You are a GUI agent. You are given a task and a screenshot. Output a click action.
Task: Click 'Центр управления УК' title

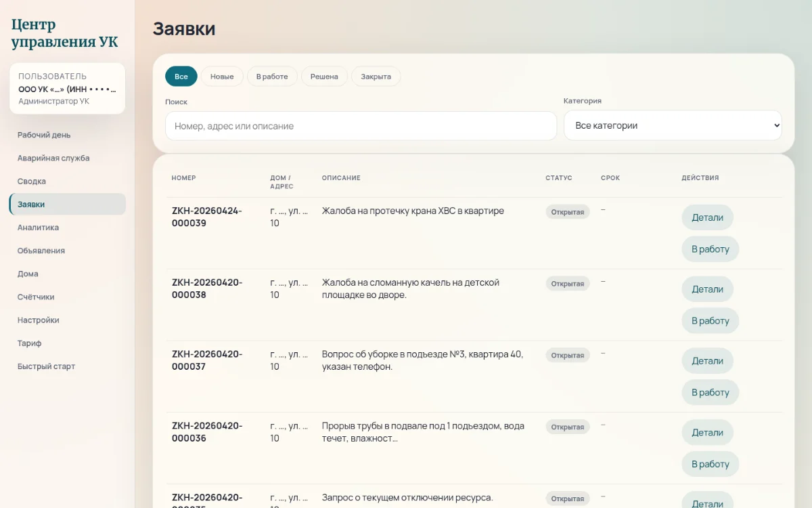(64, 33)
